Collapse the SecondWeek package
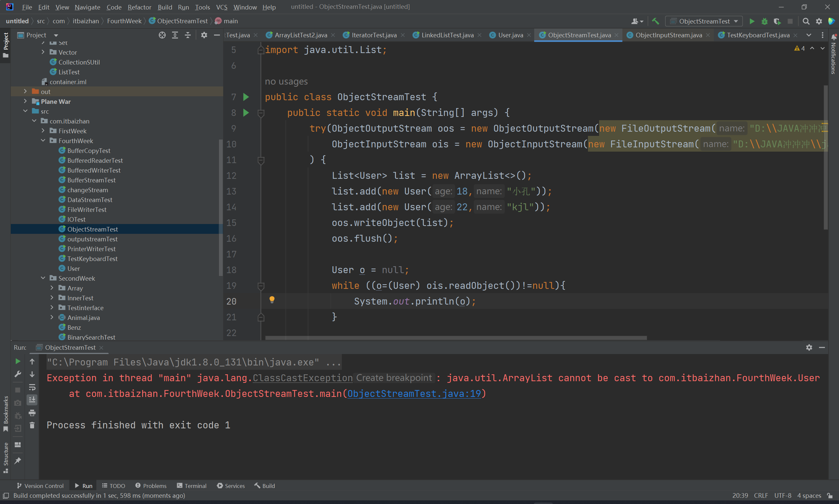Image resolution: width=839 pixels, height=504 pixels. coord(43,278)
